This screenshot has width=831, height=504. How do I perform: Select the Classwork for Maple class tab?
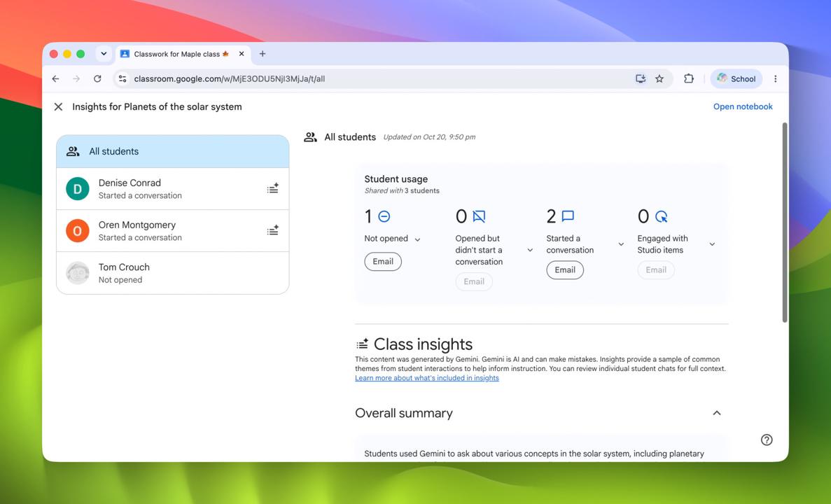(181, 54)
